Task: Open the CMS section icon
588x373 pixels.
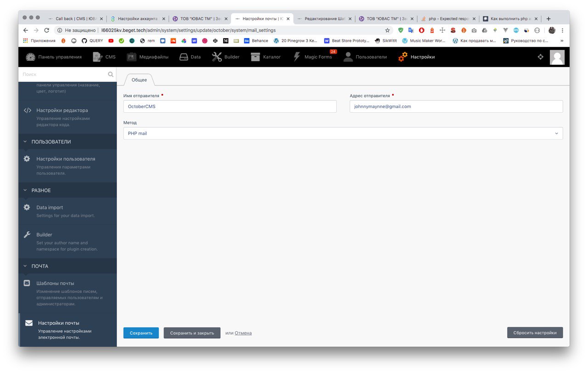Action: 97,57
